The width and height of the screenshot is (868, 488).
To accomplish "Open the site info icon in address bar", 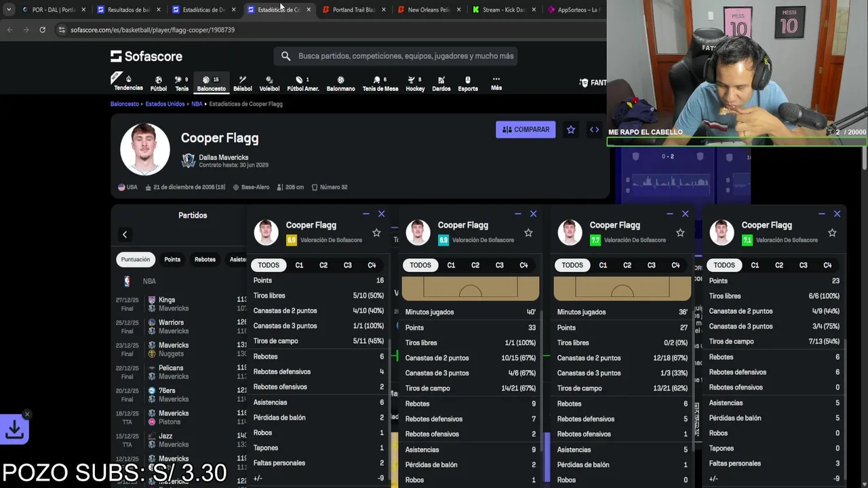I will point(62,30).
